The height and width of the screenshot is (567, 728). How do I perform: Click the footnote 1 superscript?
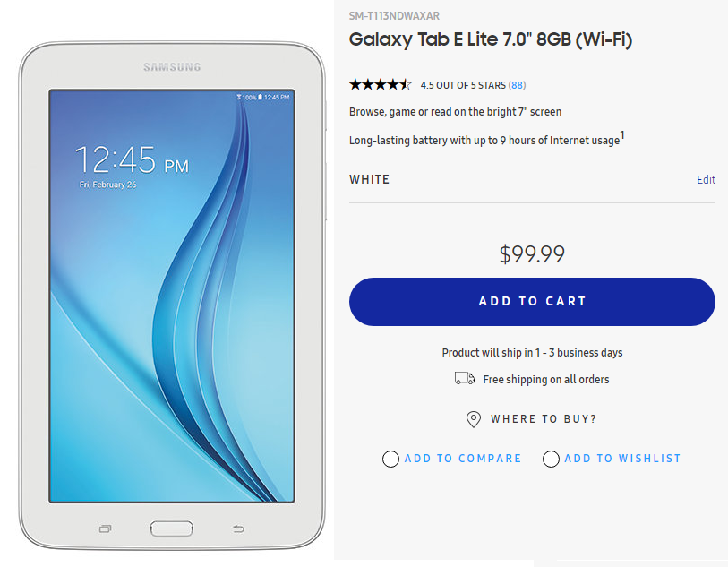(622, 135)
